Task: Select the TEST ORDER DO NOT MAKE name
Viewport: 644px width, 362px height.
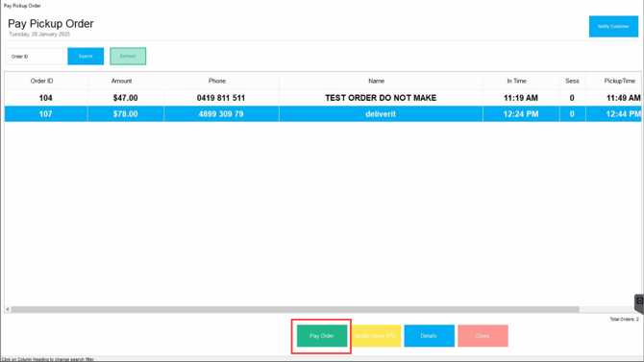Action: (x=381, y=98)
